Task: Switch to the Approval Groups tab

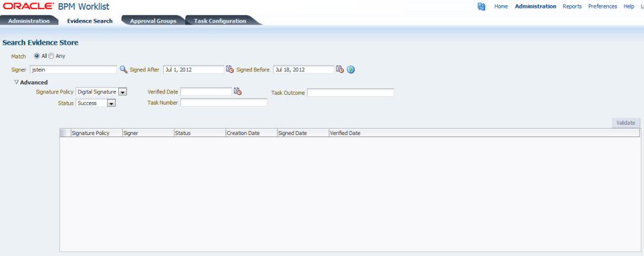Action: [153, 21]
